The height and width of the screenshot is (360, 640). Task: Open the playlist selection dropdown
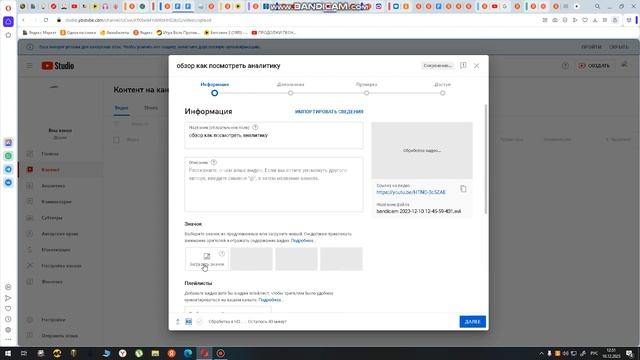[x=228, y=310]
